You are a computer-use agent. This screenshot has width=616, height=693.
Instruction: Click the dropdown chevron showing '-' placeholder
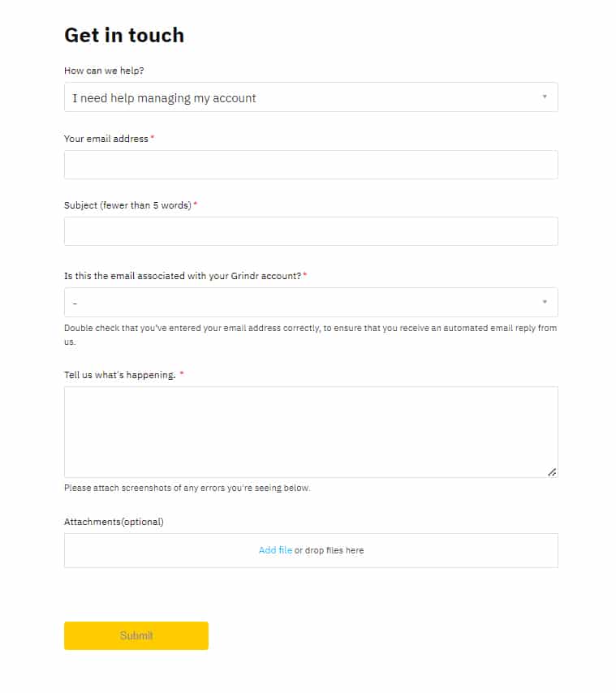click(545, 301)
